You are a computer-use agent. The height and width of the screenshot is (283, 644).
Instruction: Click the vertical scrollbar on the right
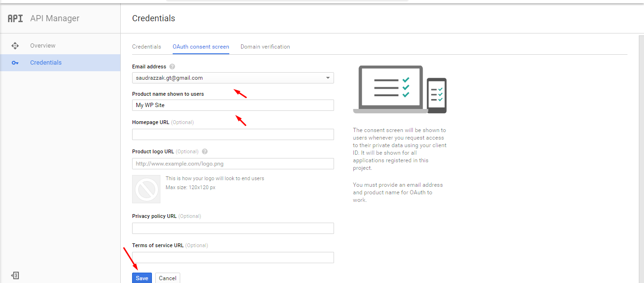click(x=641, y=159)
